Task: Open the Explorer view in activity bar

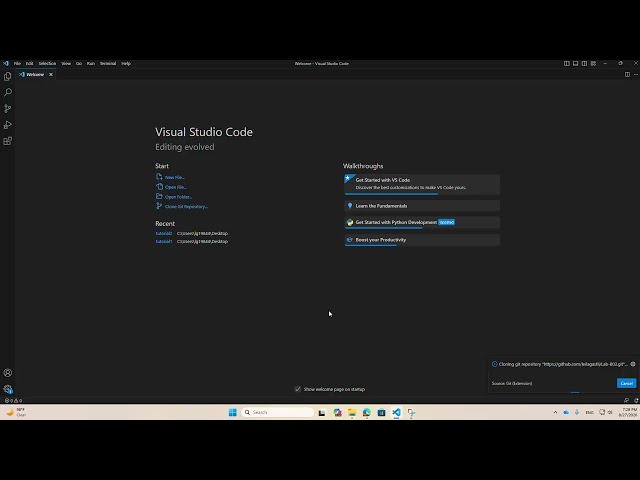Action: (x=7, y=76)
